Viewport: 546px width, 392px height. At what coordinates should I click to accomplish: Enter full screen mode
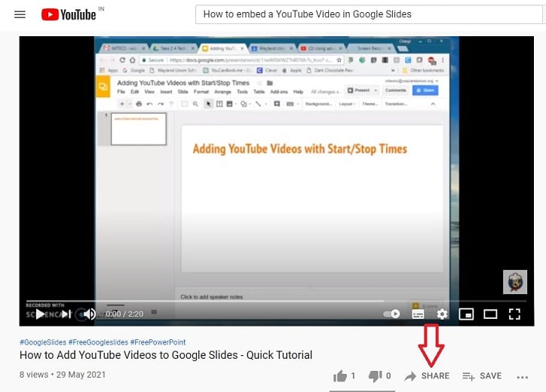(x=514, y=314)
